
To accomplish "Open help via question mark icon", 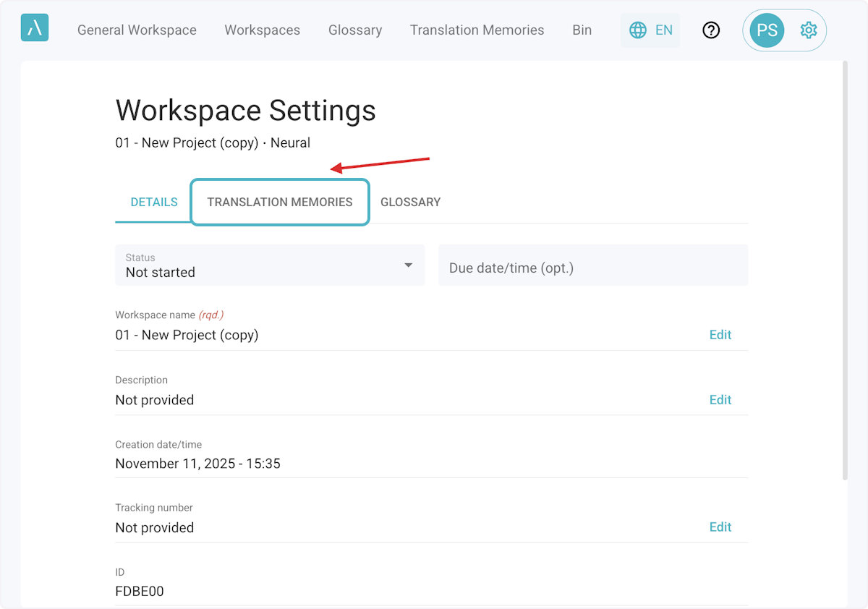I will point(711,30).
